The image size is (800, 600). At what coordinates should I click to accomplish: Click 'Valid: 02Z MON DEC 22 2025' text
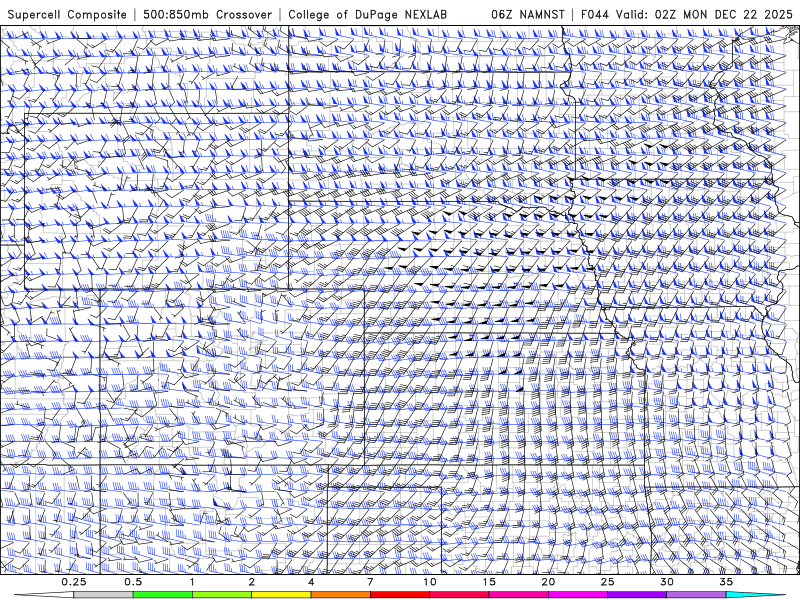pyautogui.click(x=704, y=14)
